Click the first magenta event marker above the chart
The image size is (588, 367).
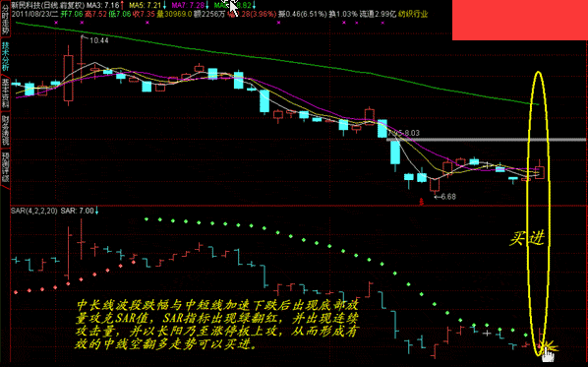(x=56, y=23)
